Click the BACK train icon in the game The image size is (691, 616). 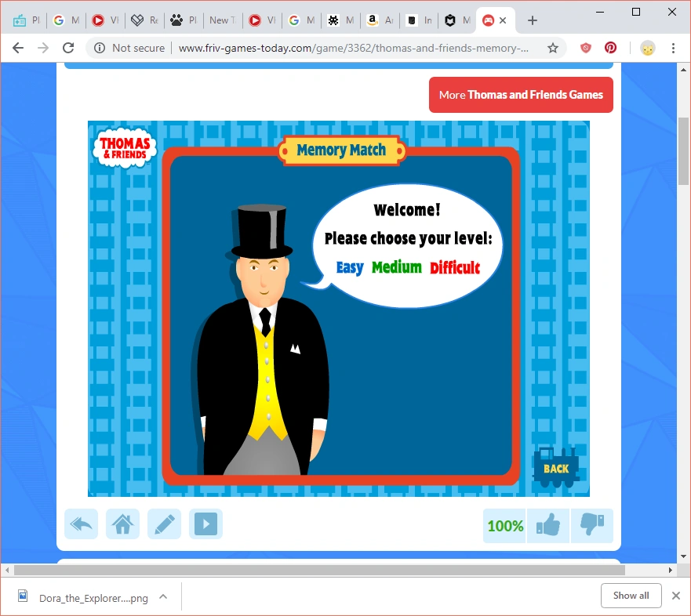[x=556, y=468]
